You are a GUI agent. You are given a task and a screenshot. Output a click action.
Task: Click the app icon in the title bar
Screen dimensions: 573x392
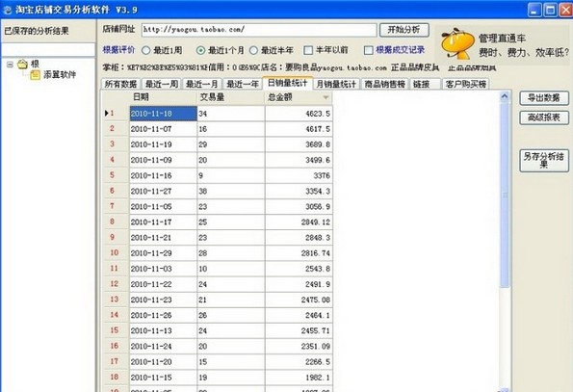(x=7, y=10)
